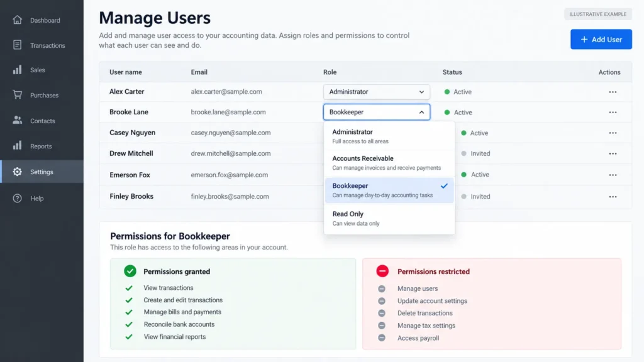Viewport: 644px width, 362px height.
Task: Click green check icon beside Permissions granted
Action: [x=130, y=271]
